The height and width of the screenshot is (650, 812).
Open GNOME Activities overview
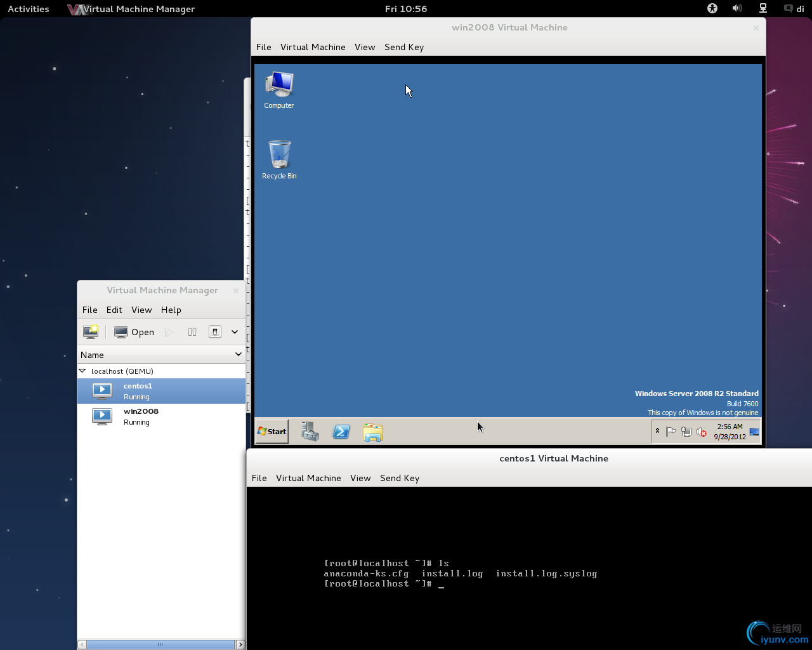tap(28, 9)
